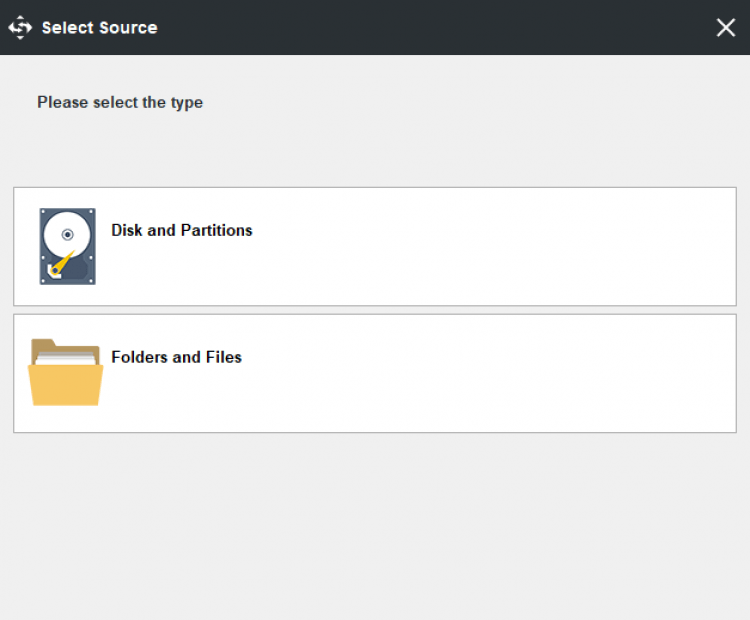
Task: Close the Select Source dialog
Action: 725,28
